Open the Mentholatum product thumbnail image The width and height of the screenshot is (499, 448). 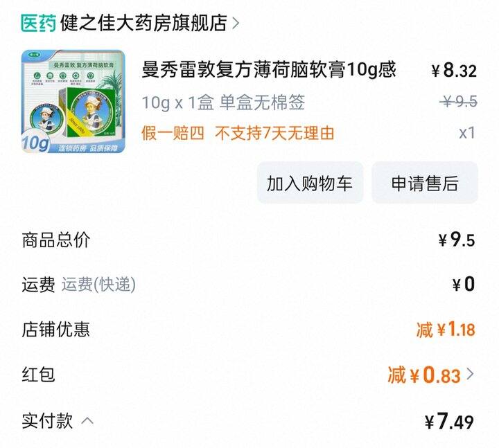pyautogui.click(x=73, y=101)
